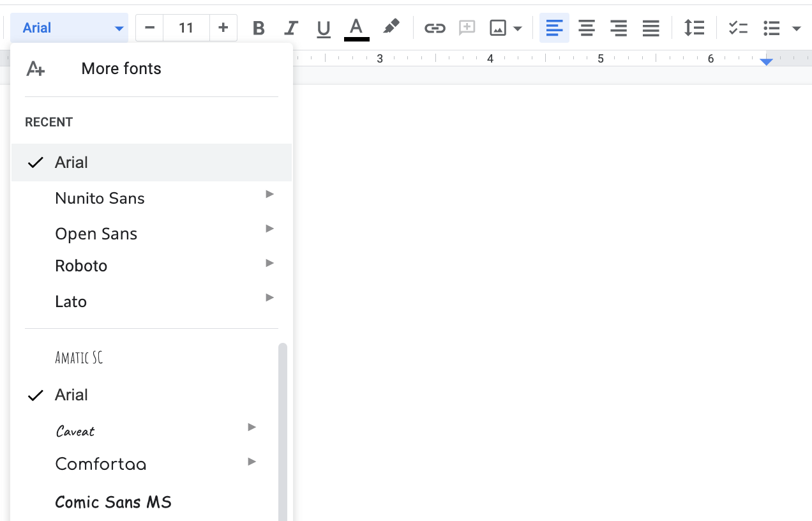Select the Amatic SC font
This screenshot has height=521, width=812.
(144, 358)
